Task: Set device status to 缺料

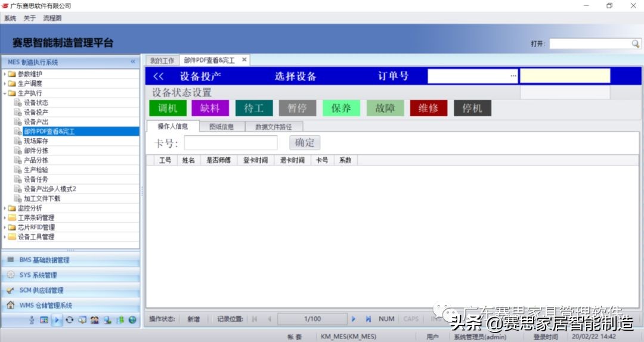Action: pyautogui.click(x=210, y=108)
